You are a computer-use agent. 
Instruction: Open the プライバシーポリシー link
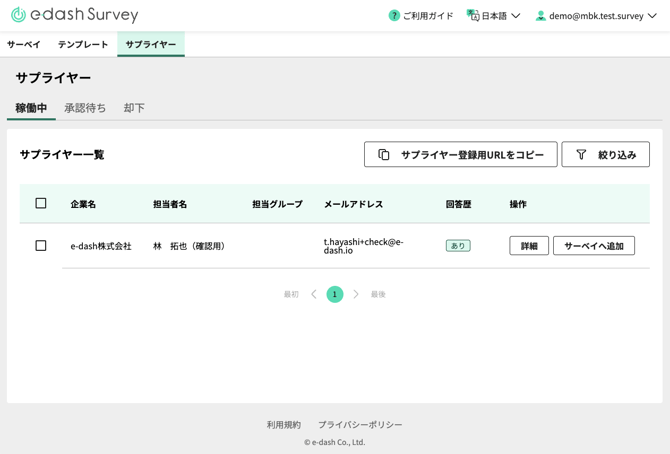pos(360,425)
